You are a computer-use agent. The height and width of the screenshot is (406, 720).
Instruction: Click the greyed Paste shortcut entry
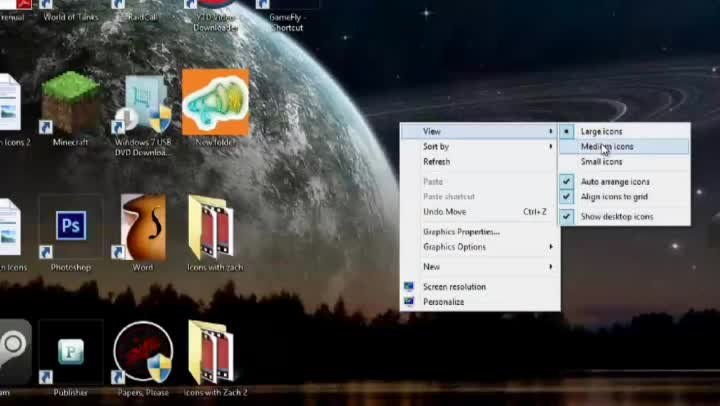[480, 197]
